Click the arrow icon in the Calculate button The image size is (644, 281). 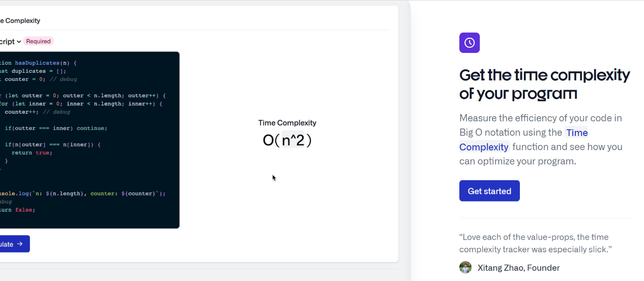click(20, 244)
